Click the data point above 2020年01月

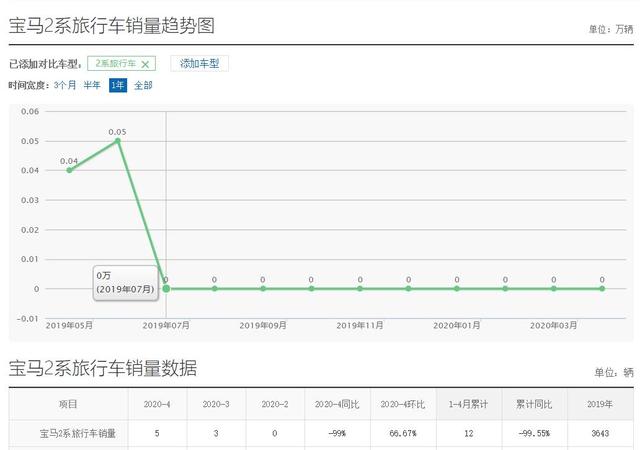click(x=457, y=288)
